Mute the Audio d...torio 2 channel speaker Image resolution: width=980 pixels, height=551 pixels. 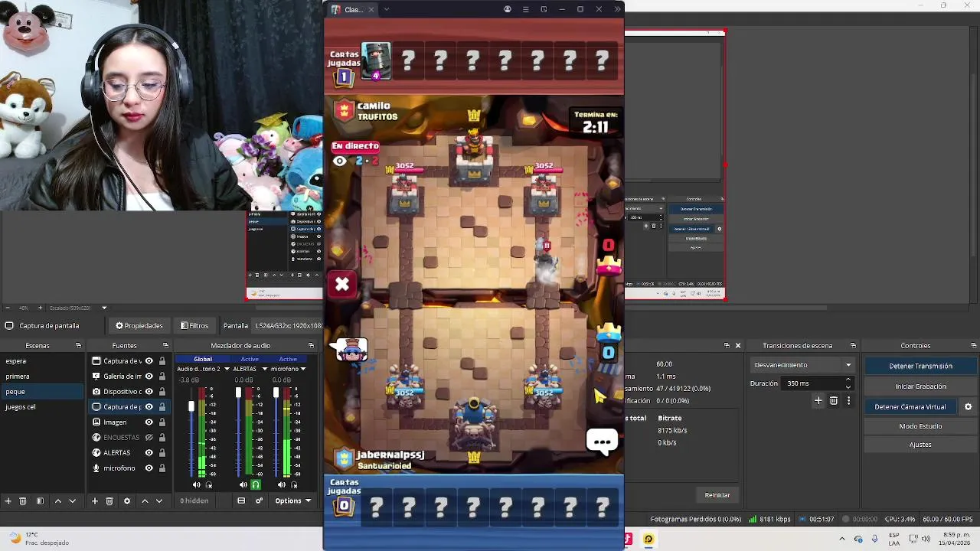coord(197,484)
